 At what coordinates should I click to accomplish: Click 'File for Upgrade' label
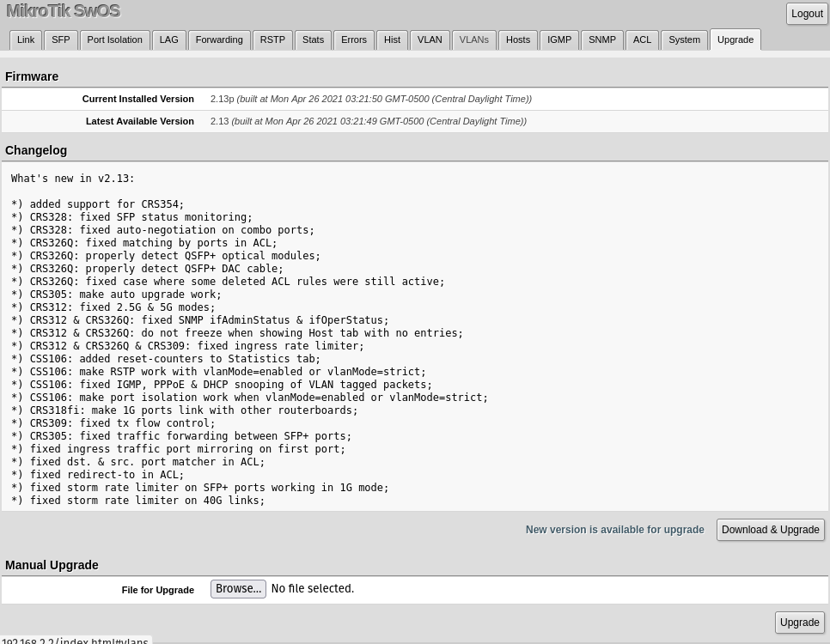tap(158, 590)
